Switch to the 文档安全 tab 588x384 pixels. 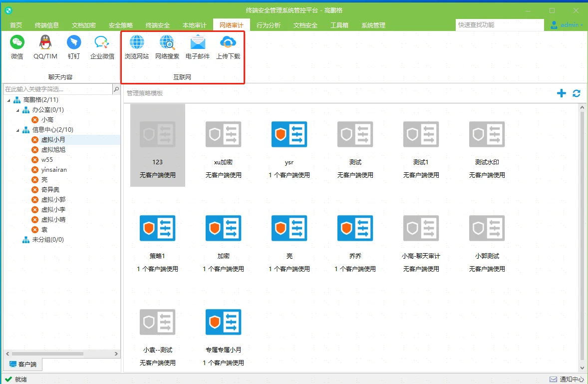click(305, 25)
